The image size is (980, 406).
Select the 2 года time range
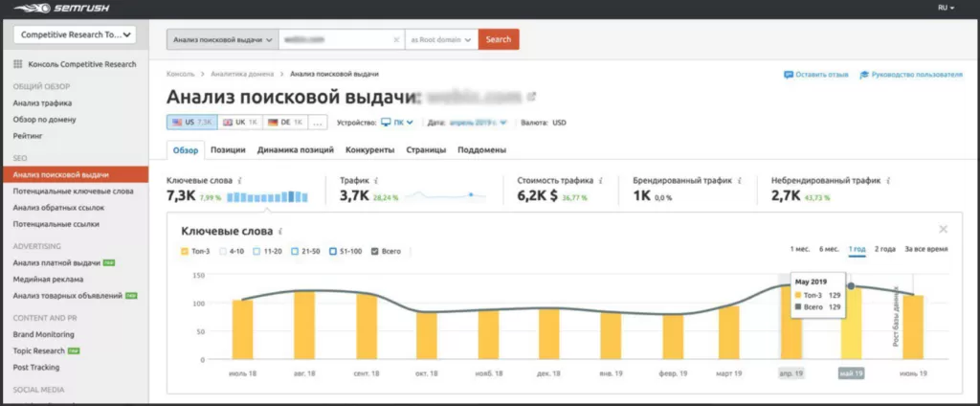pos(885,249)
